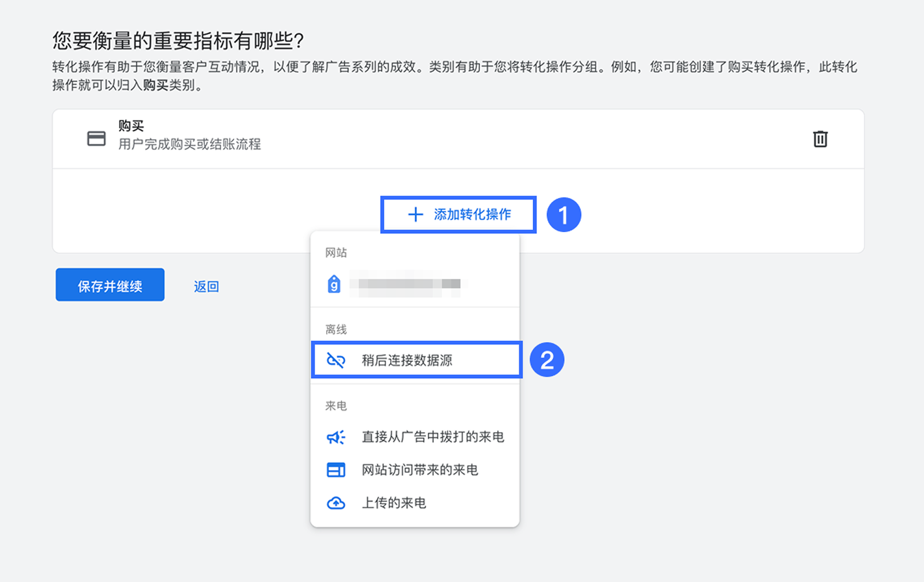Select the blurred website name entry
This screenshot has height=582, width=924.
tap(408, 284)
